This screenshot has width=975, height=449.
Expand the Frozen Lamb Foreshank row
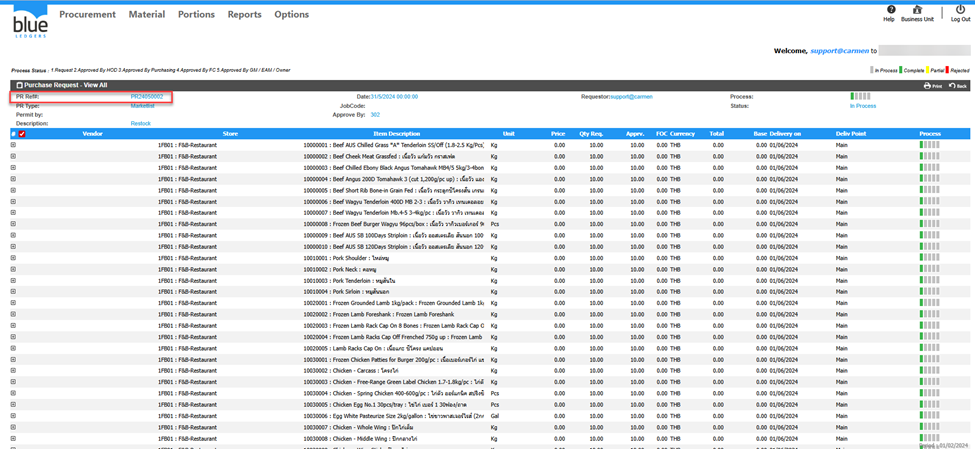(13, 313)
